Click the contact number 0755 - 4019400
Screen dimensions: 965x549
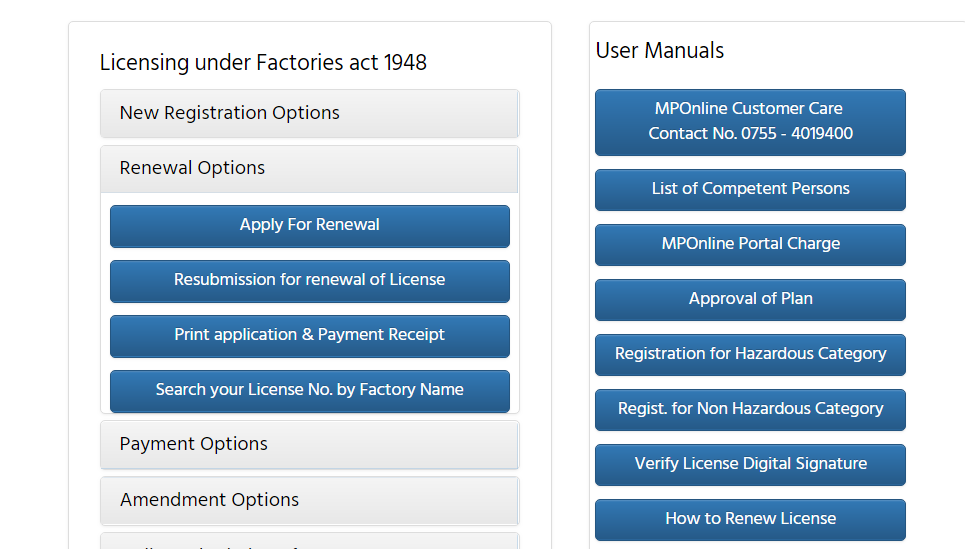(750, 134)
